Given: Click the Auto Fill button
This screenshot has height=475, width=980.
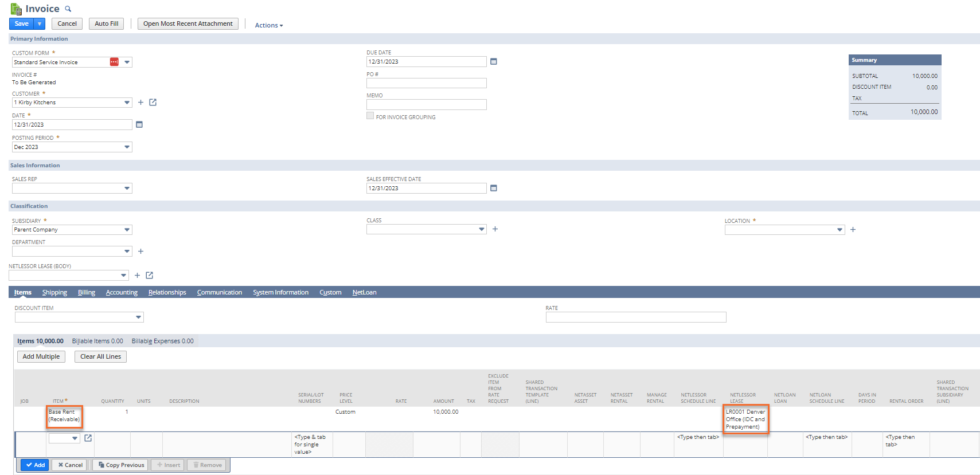Looking at the screenshot, I should [x=106, y=23].
